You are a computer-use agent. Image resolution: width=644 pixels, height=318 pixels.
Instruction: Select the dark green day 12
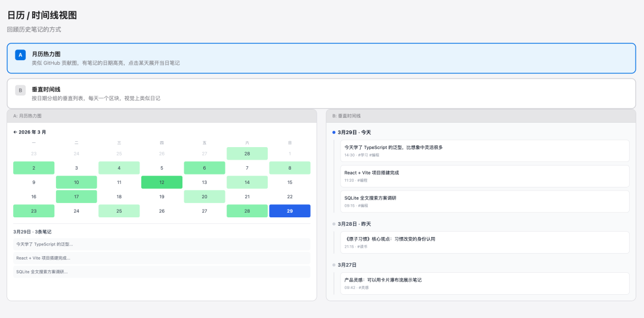click(162, 182)
